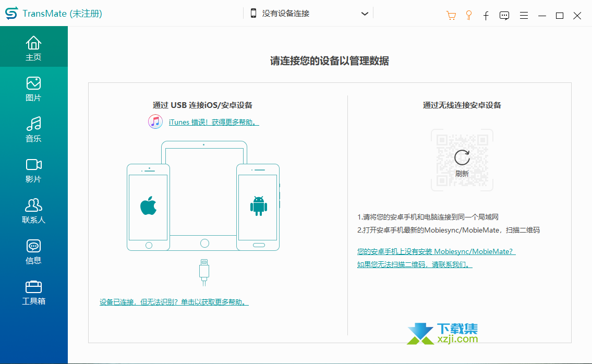Click the TransMate logo icon
Image resolution: width=592 pixels, height=364 pixels.
pyautogui.click(x=11, y=13)
